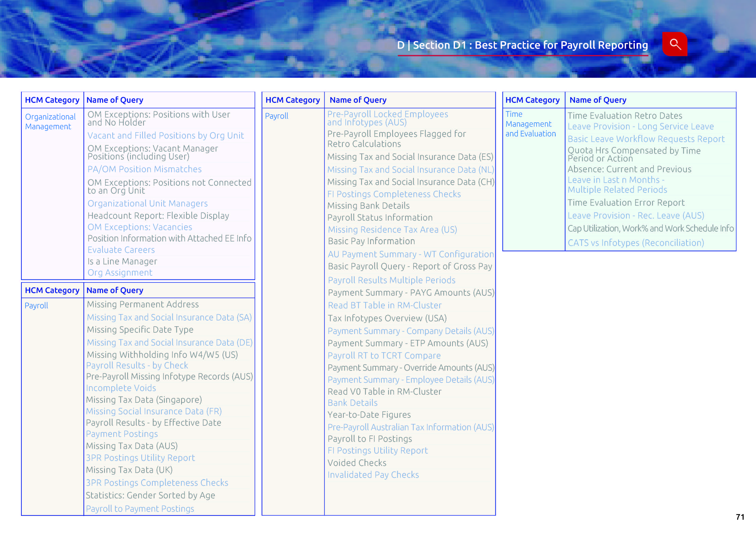Select 'Bank Details' query
Screen dimensions: 756x535
point(352,403)
